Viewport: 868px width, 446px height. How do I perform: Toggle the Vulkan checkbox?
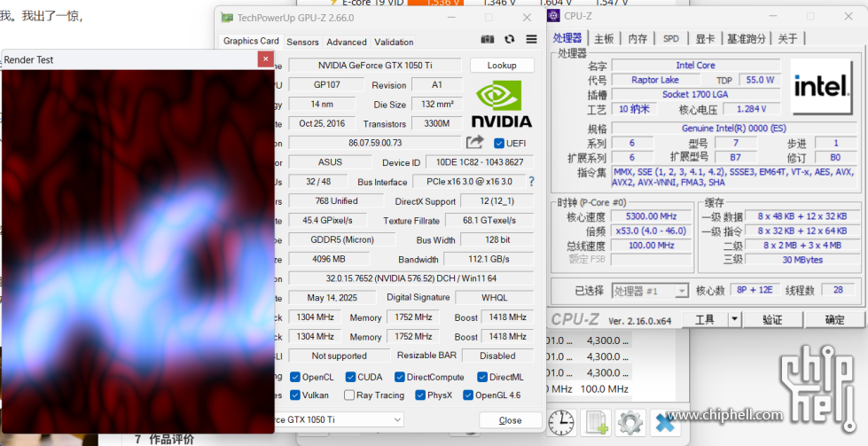tap(295, 395)
